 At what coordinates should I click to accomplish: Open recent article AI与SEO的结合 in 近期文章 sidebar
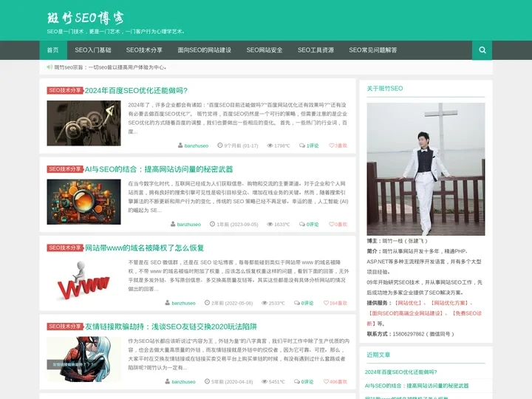pyautogui.click(x=417, y=386)
